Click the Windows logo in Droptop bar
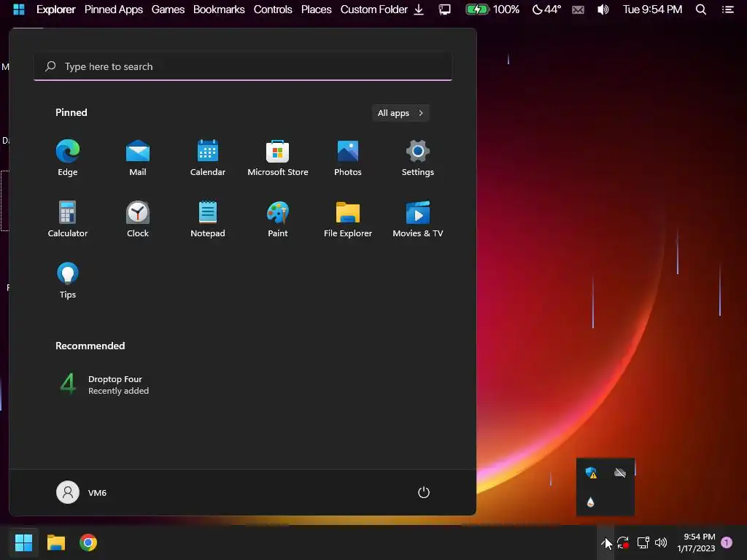Screen dimensions: 747x560 (19, 9)
